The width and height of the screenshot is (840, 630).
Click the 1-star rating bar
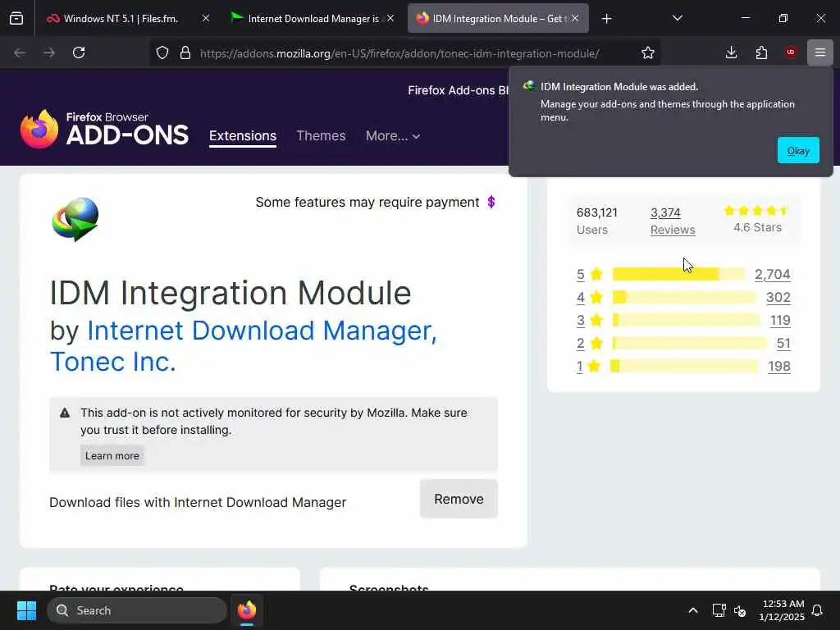point(684,367)
